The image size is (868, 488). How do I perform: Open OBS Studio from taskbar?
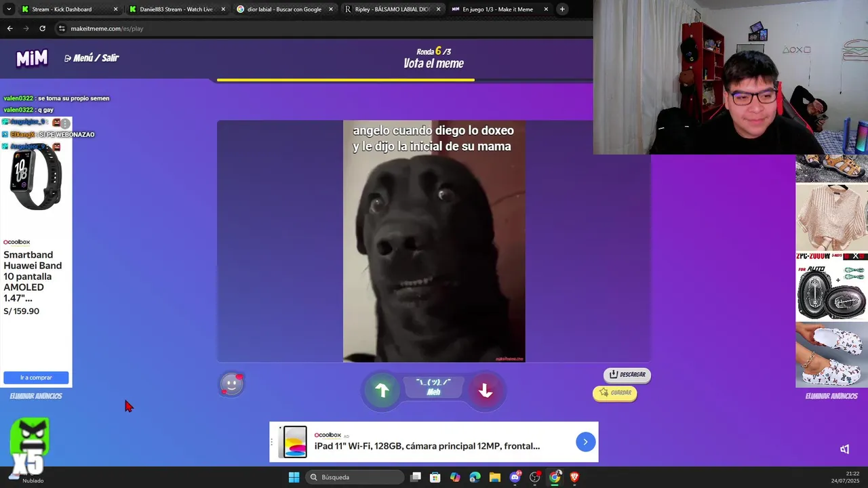click(x=535, y=477)
